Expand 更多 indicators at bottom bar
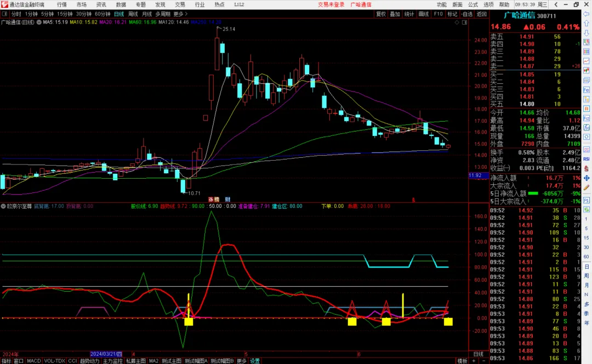This screenshot has width=592, height=364. click(241, 361)
